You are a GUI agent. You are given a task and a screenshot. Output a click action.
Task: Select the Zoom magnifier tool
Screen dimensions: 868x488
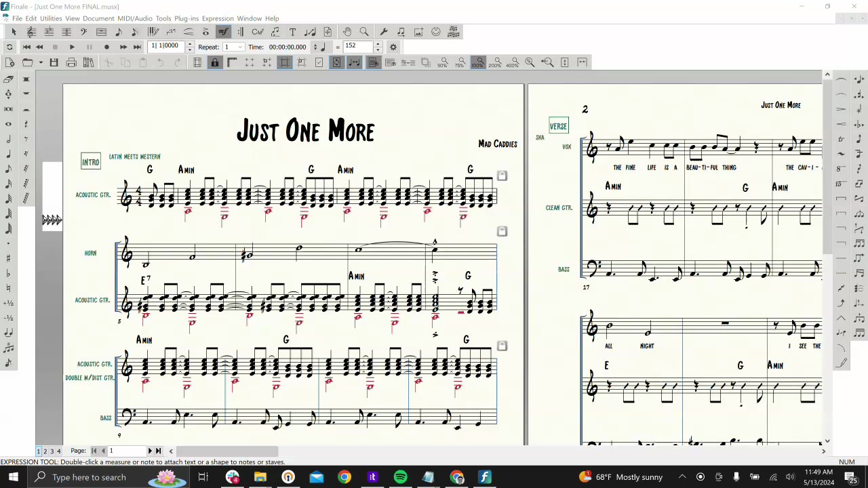tap(364, 32)
